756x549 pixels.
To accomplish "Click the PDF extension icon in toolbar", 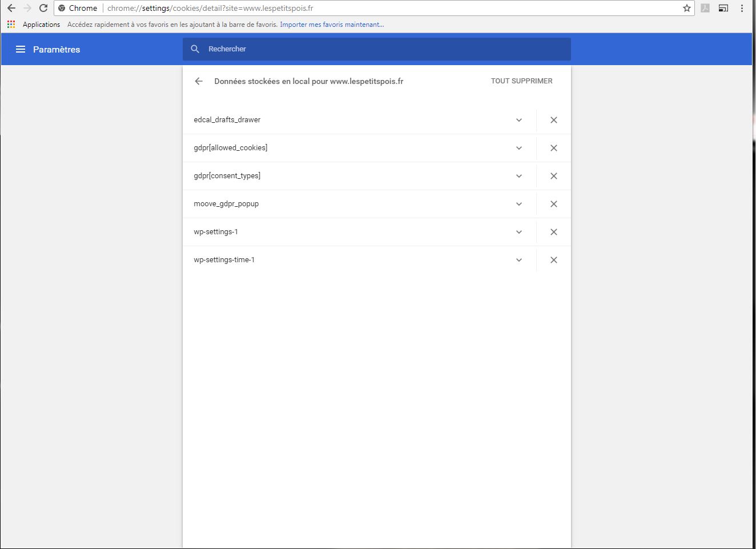I will tap(705, 8).
